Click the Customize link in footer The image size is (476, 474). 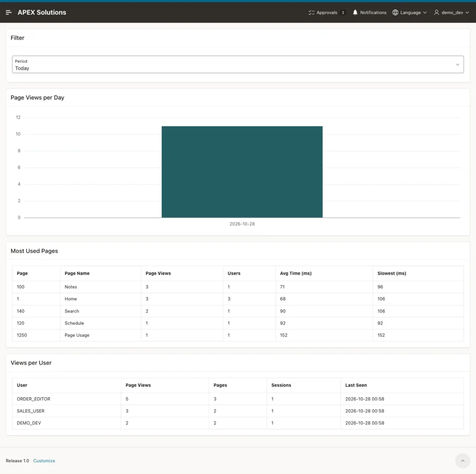pyautogui.click(x=44, y=461)
